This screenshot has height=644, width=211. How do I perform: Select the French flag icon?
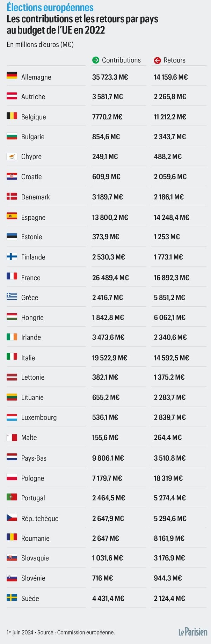pos(12,276)
